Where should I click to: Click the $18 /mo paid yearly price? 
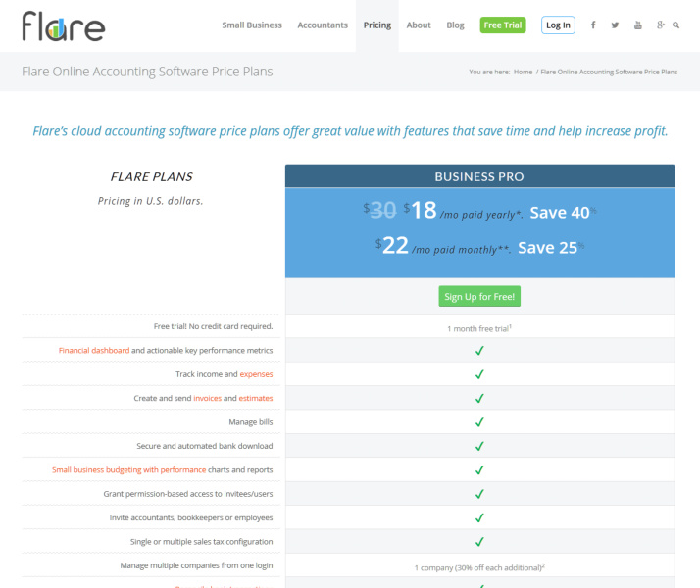pos(463,211)
